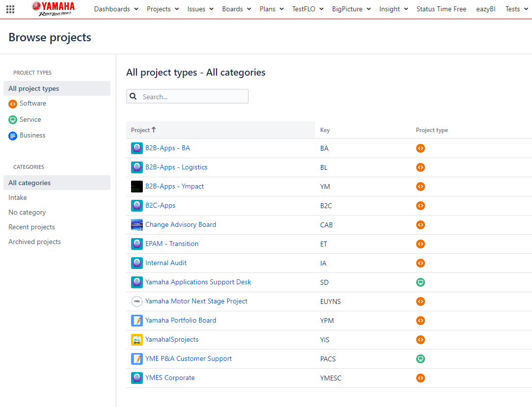This screenshot has height=407, width=532.
Task: Click the B2B-Apps - BA project avatar
Action: point(137,148)
